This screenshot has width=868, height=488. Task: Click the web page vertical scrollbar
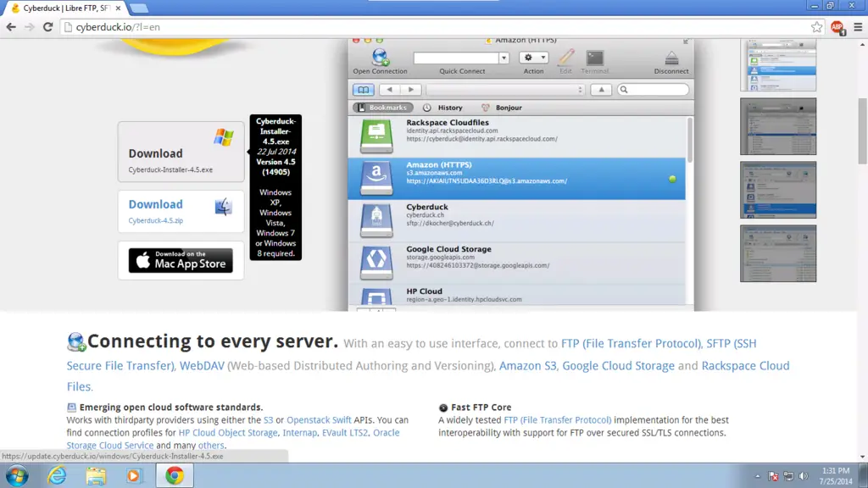click(862, 131)
